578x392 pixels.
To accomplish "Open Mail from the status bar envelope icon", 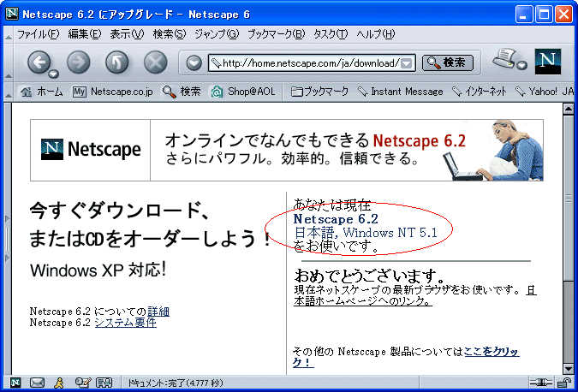I will tap(37, 383).
